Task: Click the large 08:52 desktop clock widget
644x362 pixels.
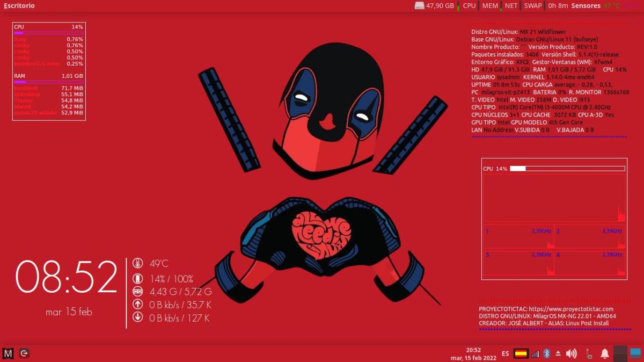Action: coord(67,278)
